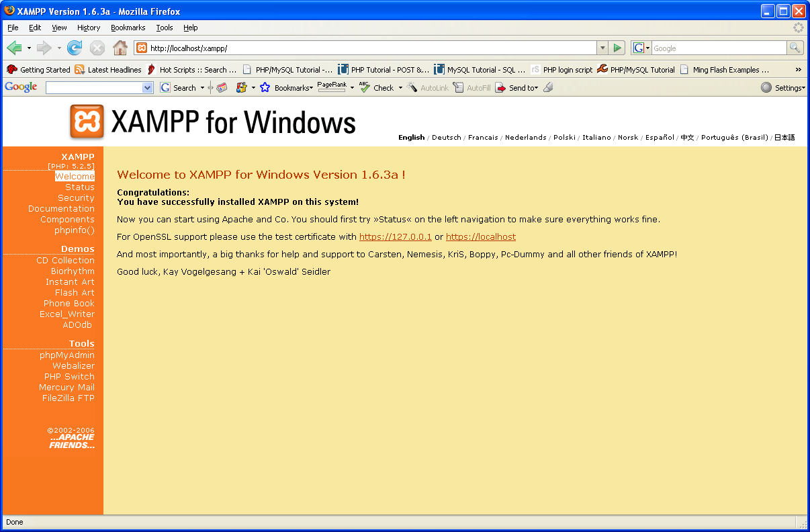Viewport: 810px width, 532px height.
Task: Open the Tools menu
Action: coord(165,28)
